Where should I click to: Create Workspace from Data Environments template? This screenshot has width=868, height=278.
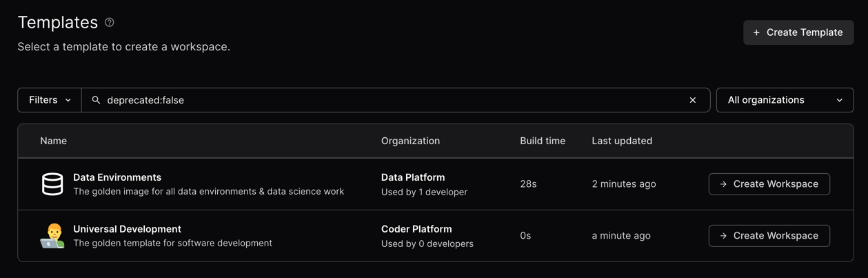769,184
